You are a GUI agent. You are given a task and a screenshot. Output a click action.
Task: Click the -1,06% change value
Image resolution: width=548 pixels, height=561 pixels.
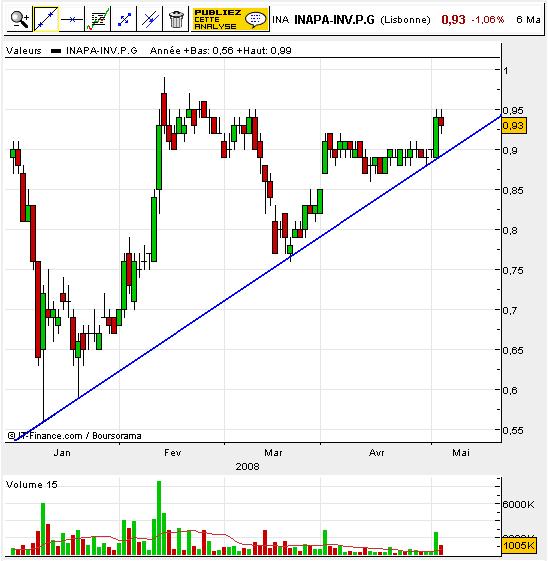pos(488,20)
